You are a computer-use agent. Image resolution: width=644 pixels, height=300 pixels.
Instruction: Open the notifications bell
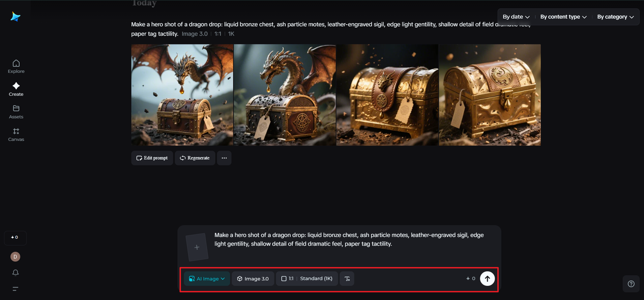[16, 272]
